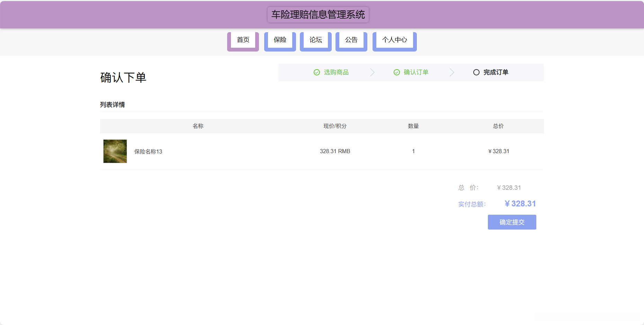Click the 总价 column header
The height and width of the screenshot is (325, 644).
pos(499,126)
